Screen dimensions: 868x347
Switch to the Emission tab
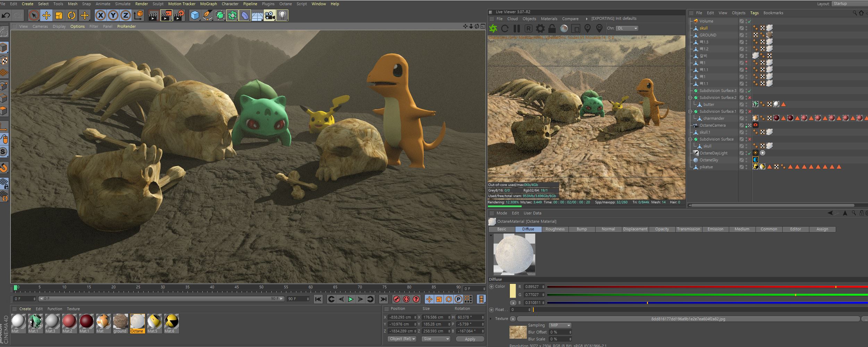(715, 229)
